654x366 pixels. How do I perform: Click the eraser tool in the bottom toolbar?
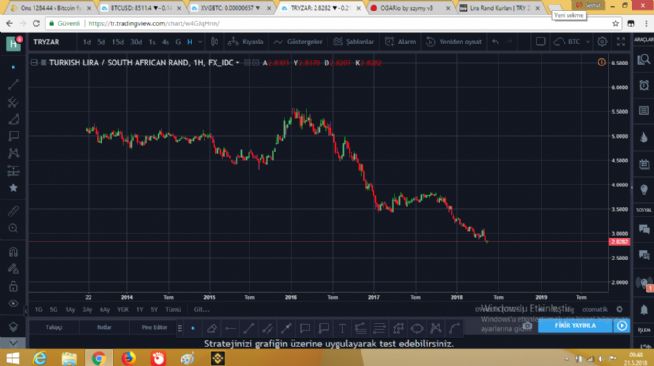[x=211, y=328]
